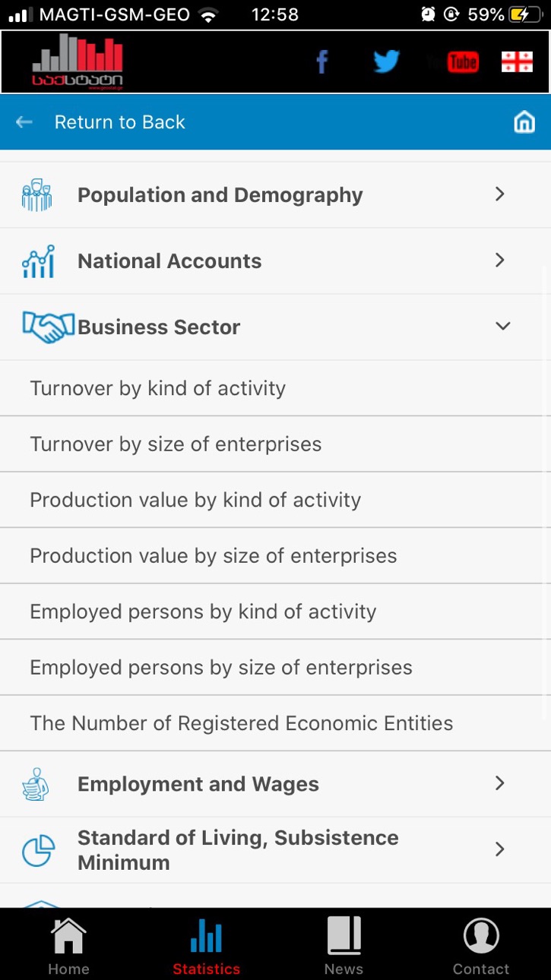The width and height of the screenshot is (551, 980).
Task: Expand Employment and Wages chevron
Action: (500, 783)
